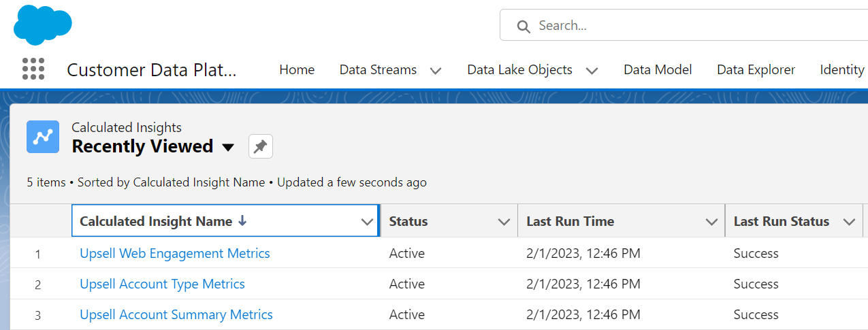Image resolution: width=868 pixels, height=330 pixels.
Task: Select Last Run Time of Upsell Account Type row
Action: point(583,284)
